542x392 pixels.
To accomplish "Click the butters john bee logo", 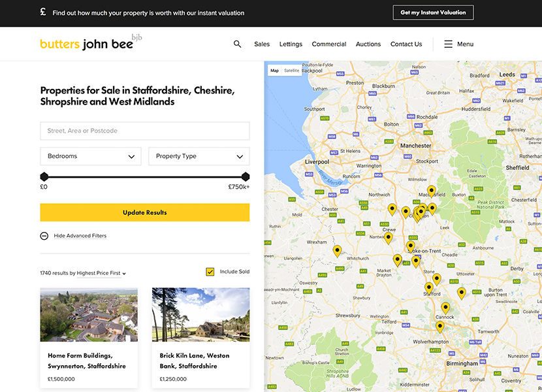I will [x=91, y=42].
